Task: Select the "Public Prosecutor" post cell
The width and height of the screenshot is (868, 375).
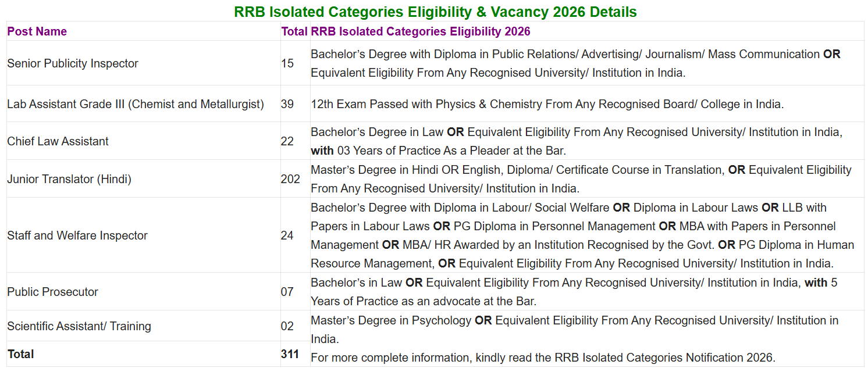Action: click(53, 292)
